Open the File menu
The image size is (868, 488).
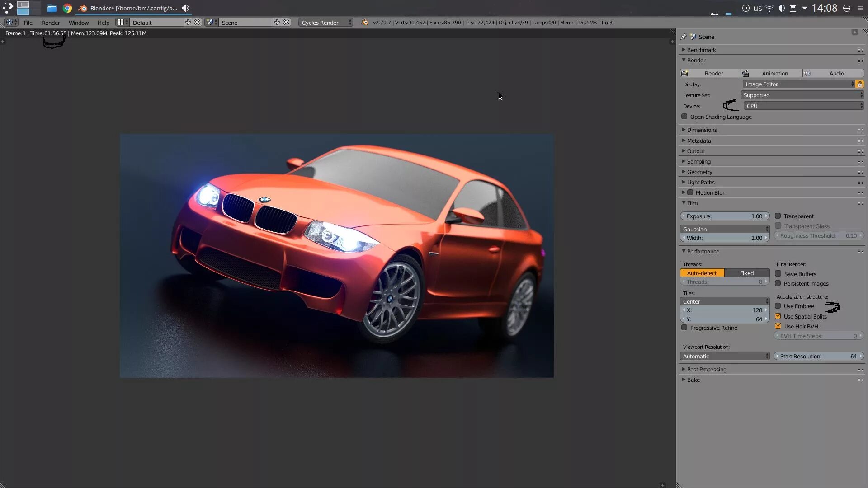click(28, 23)
